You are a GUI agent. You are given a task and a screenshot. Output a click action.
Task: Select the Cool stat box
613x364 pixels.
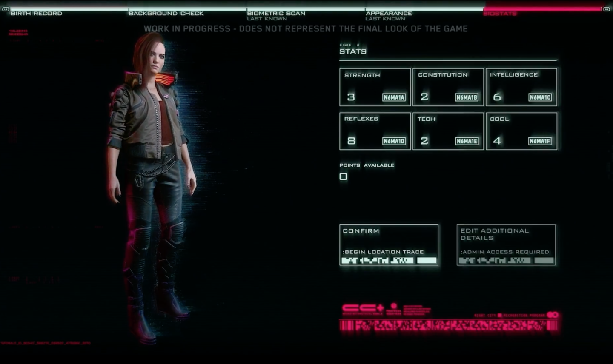coord(521,131)
